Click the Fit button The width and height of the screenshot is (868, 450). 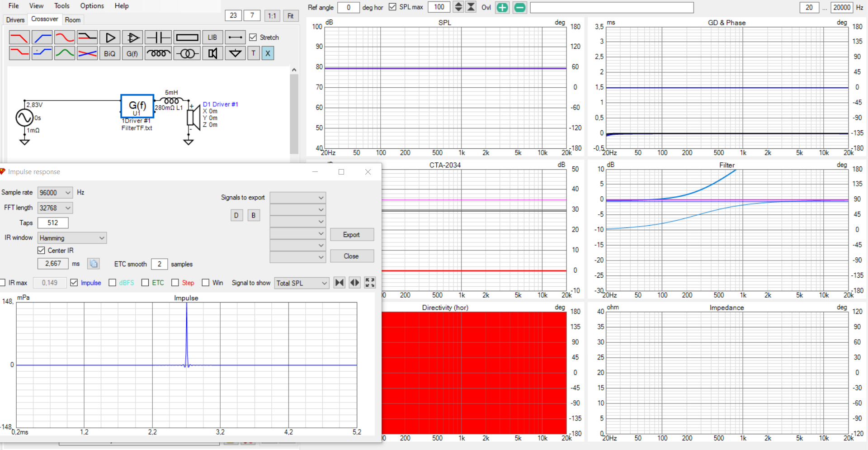pos(291,16)
